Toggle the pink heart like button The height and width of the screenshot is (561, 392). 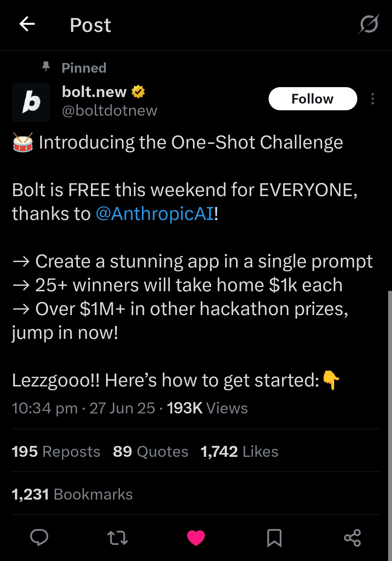pos(196,538)
